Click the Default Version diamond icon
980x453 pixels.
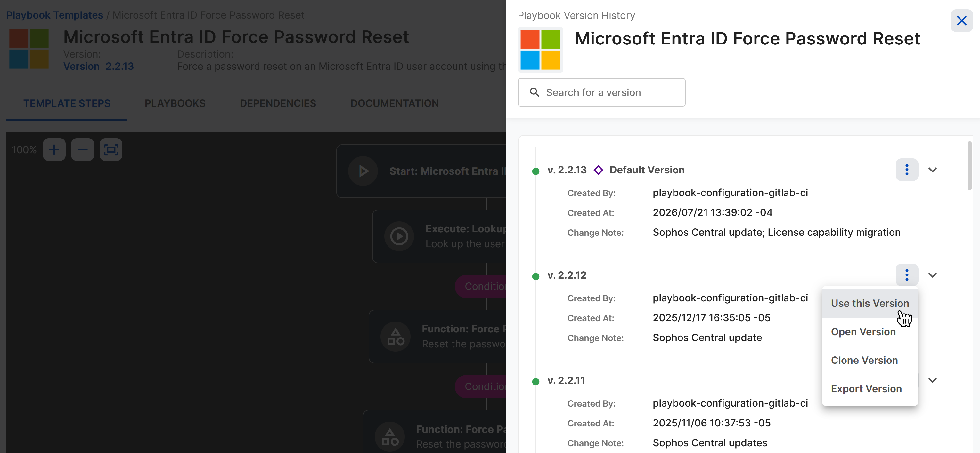coord(598,170)
